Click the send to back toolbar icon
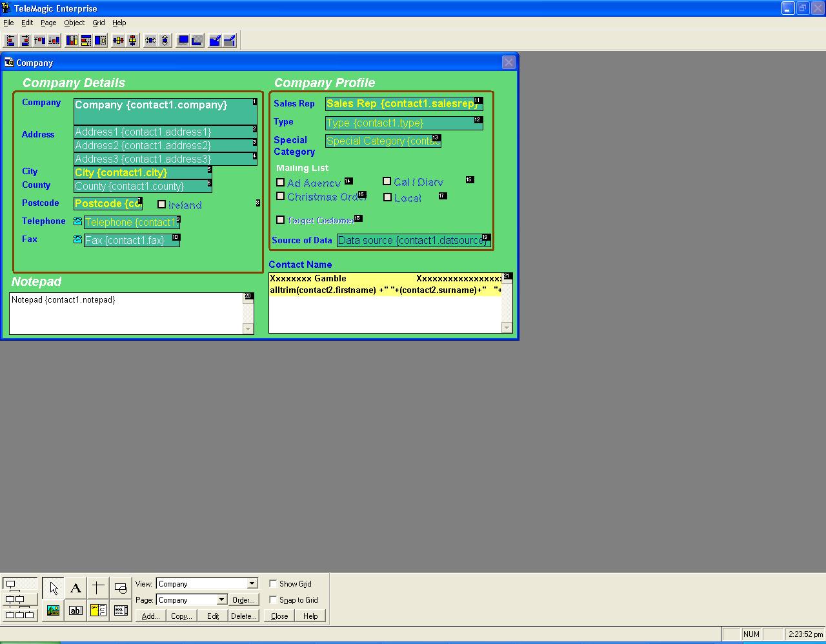Screen dimensions: 826x644 tap(197, 41)
